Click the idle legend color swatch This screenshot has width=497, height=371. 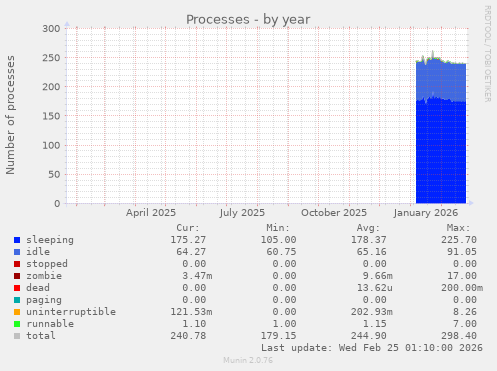[17, 252]
